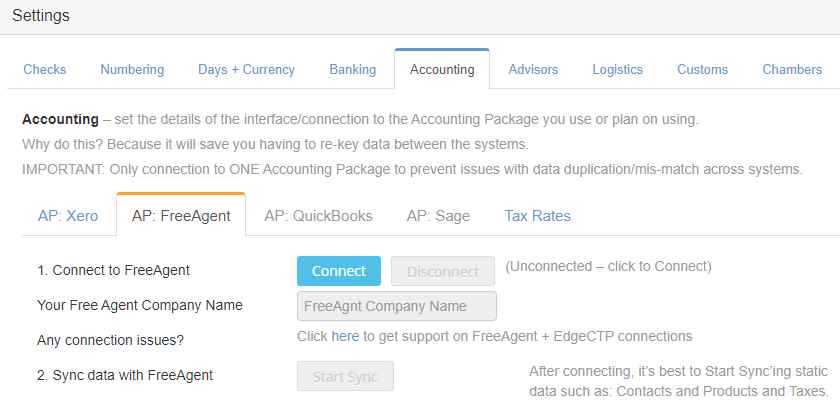Image resolution: width=840 pixels, height=407 pixels.
Task: Focus the FreeAgent Company Name field
Action: pos(397,306)
